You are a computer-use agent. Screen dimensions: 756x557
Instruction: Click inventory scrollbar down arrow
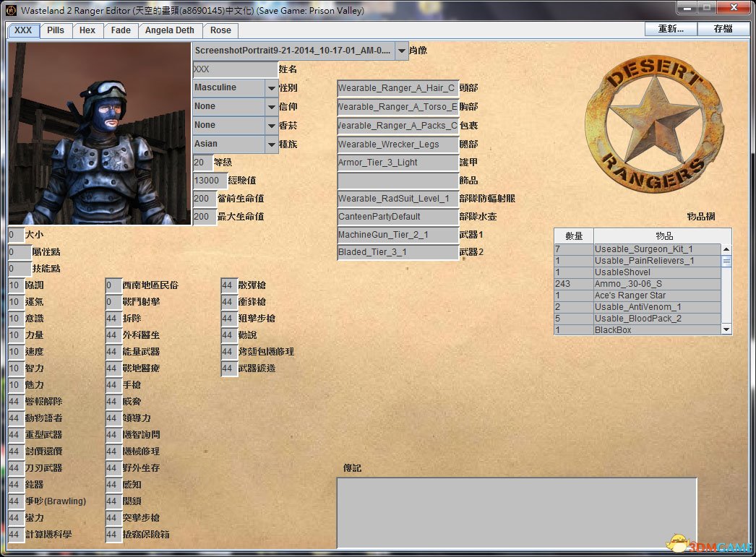[x=726, y=329]
